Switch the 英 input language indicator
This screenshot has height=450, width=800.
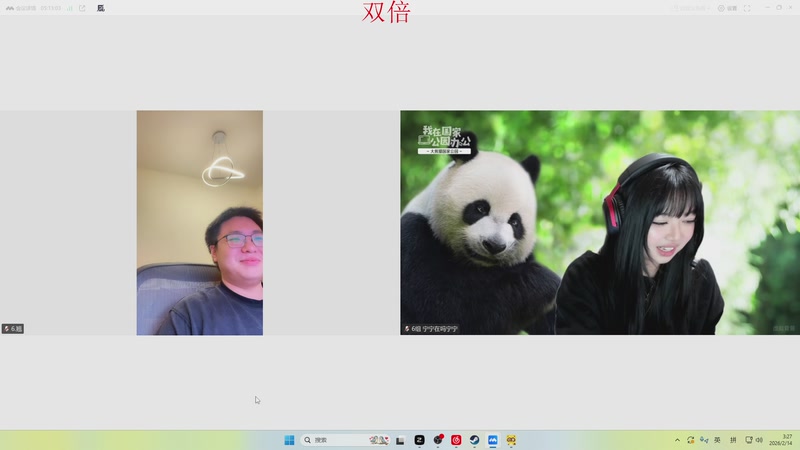tap(717, 440)
